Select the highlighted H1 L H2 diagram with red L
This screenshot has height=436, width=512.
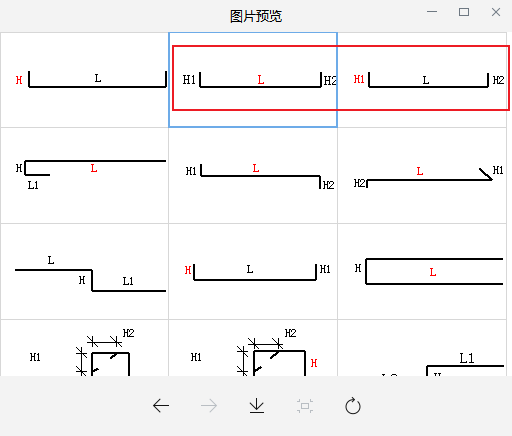(253, 80)
